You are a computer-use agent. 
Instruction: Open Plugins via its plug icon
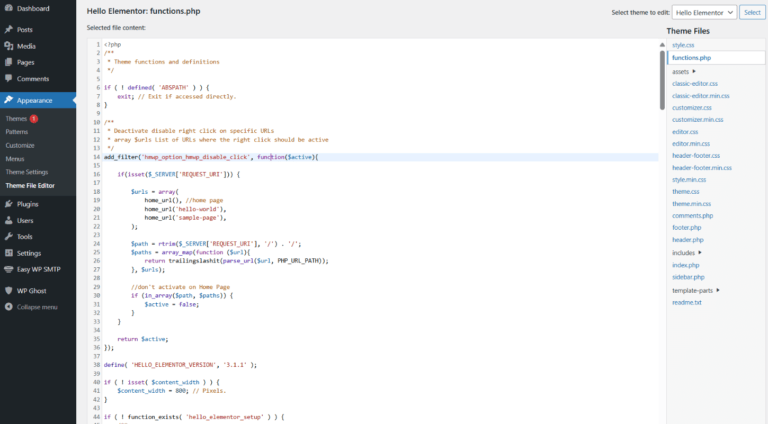coord(9,204)
